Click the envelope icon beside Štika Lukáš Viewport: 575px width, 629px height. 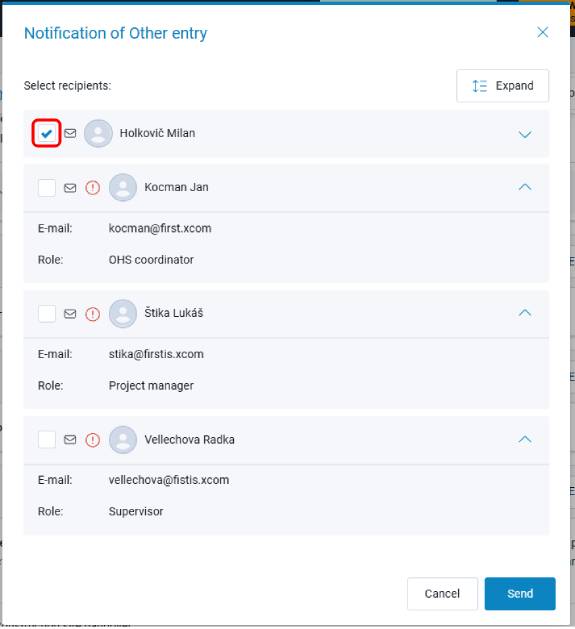tap(70, 313)
